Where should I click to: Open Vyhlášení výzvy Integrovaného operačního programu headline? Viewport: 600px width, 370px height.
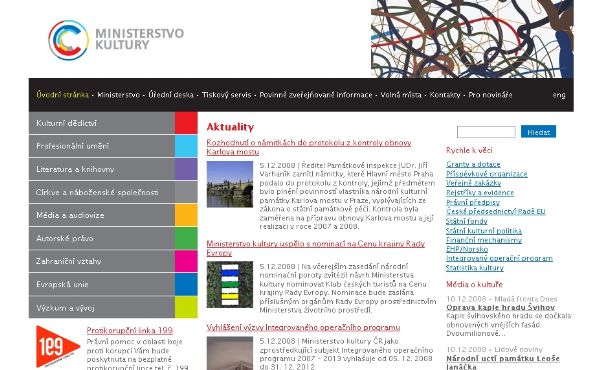(x=303, y=328)
